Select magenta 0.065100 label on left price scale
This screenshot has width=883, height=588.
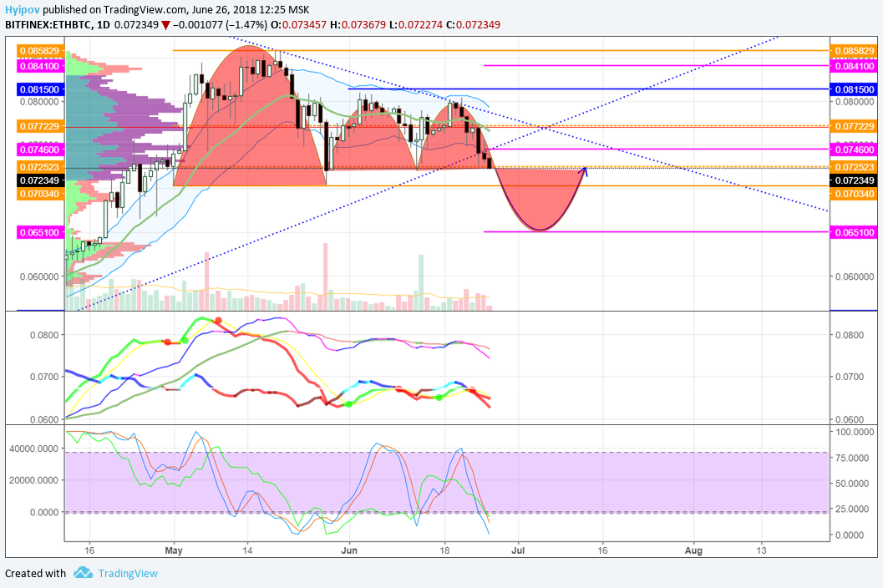tap(39, 232)
